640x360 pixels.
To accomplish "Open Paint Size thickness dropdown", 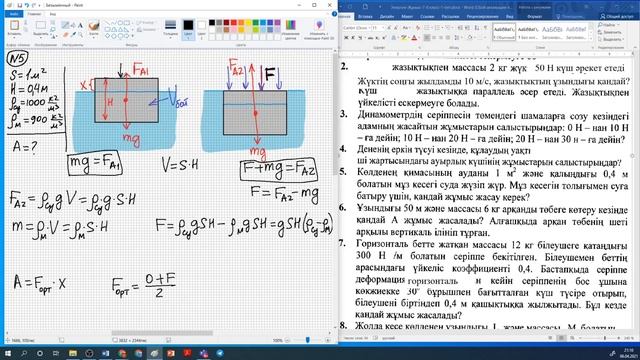I will (170, 29).
